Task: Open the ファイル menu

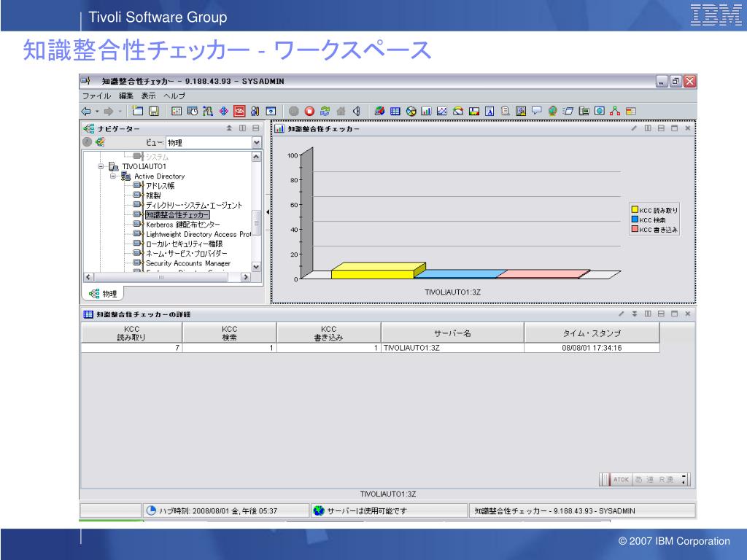Action: tap(96, 96)
